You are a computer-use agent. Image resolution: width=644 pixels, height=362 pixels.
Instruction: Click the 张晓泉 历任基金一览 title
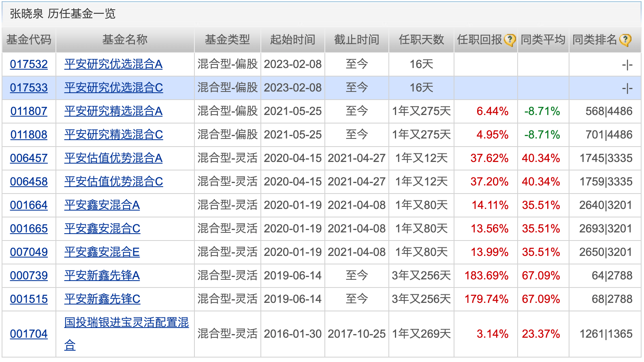pos(63,14)
